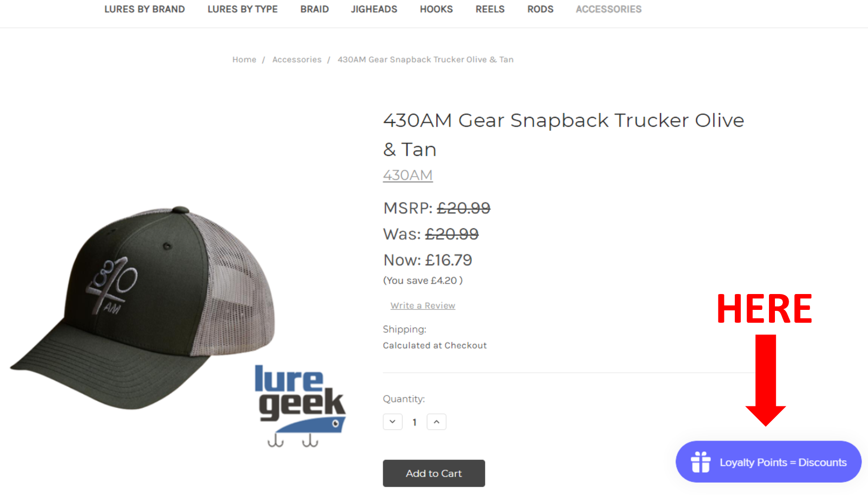
Task: Increase quantity with the up chevron
Action: 437,422
